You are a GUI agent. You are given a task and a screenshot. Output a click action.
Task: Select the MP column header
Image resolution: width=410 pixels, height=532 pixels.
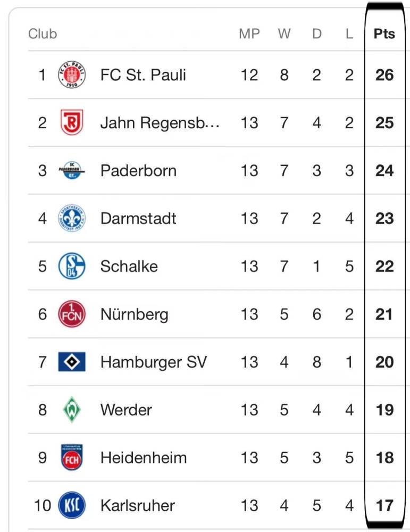[x=249, y=34]
